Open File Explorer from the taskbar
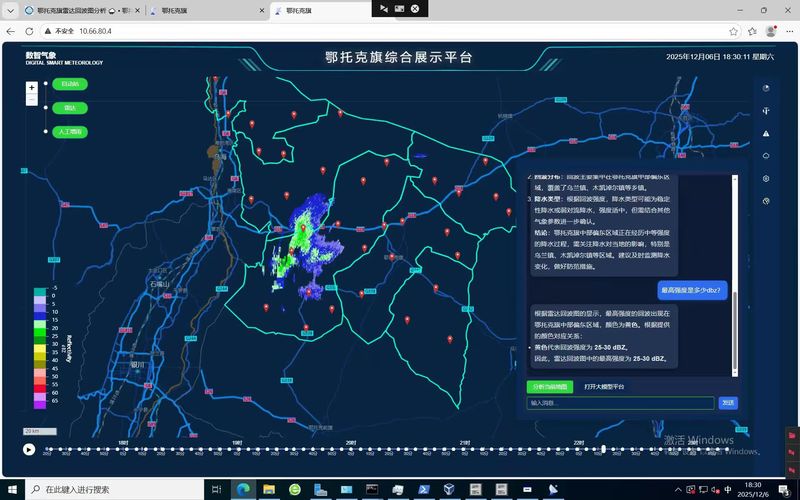 (269, 489)
